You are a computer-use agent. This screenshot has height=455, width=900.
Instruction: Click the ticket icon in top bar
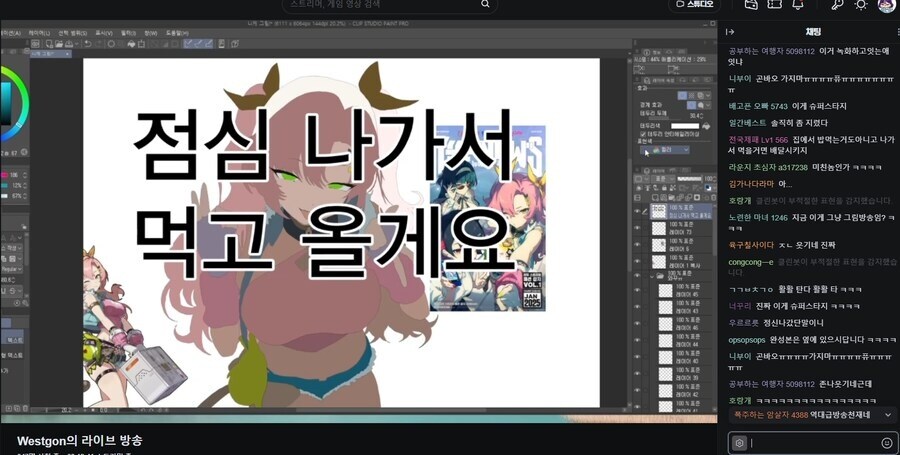click(774, 4)
